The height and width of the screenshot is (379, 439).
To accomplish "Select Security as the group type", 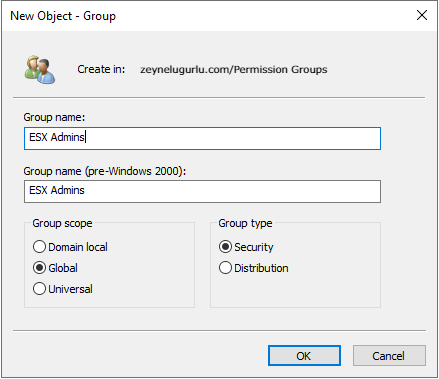I will [246, 247].
